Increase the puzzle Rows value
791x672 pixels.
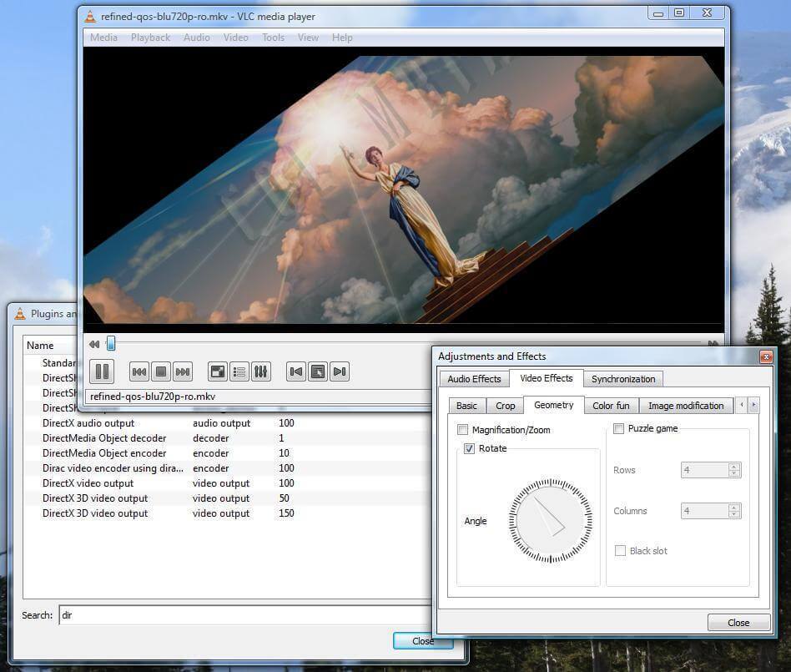(734, 466)
